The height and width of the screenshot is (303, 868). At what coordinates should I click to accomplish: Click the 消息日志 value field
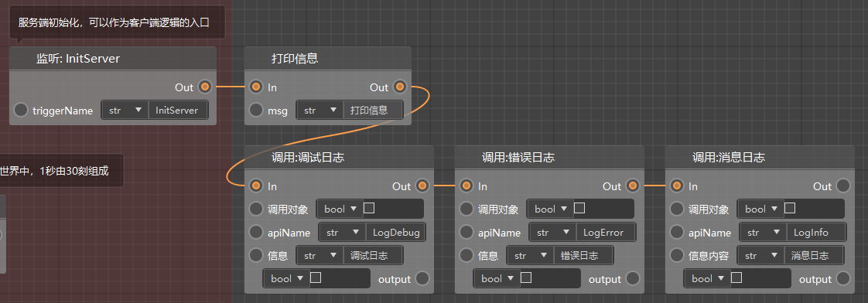click(814, 255)
